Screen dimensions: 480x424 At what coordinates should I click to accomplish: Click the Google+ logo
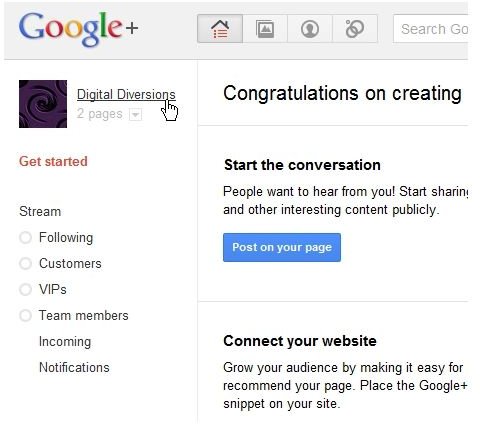[79, 29]
